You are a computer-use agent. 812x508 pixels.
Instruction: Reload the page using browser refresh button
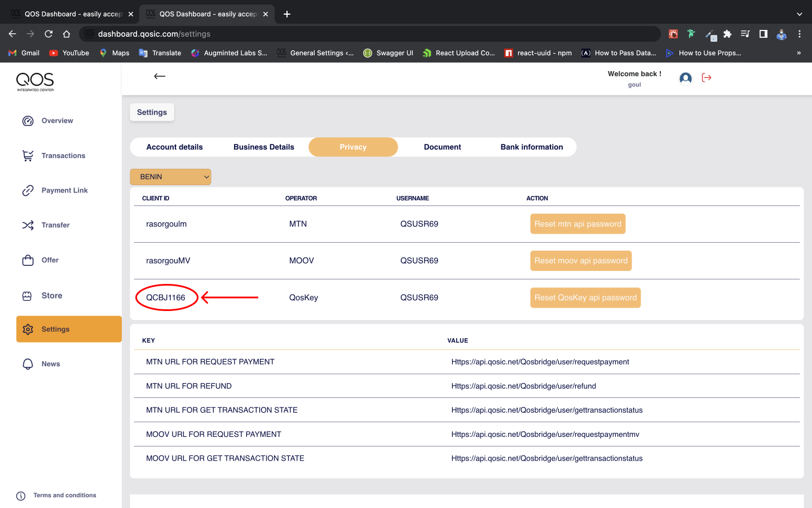pos(48,34)
